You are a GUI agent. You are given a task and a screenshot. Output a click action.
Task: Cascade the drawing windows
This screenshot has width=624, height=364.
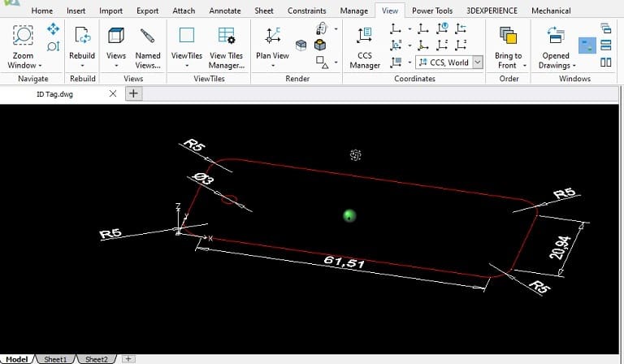[x=605, y=28]
